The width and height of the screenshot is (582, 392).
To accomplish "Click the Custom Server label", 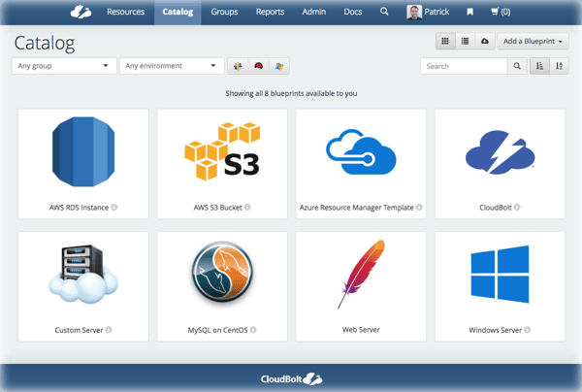I will (x=79, y=330).
